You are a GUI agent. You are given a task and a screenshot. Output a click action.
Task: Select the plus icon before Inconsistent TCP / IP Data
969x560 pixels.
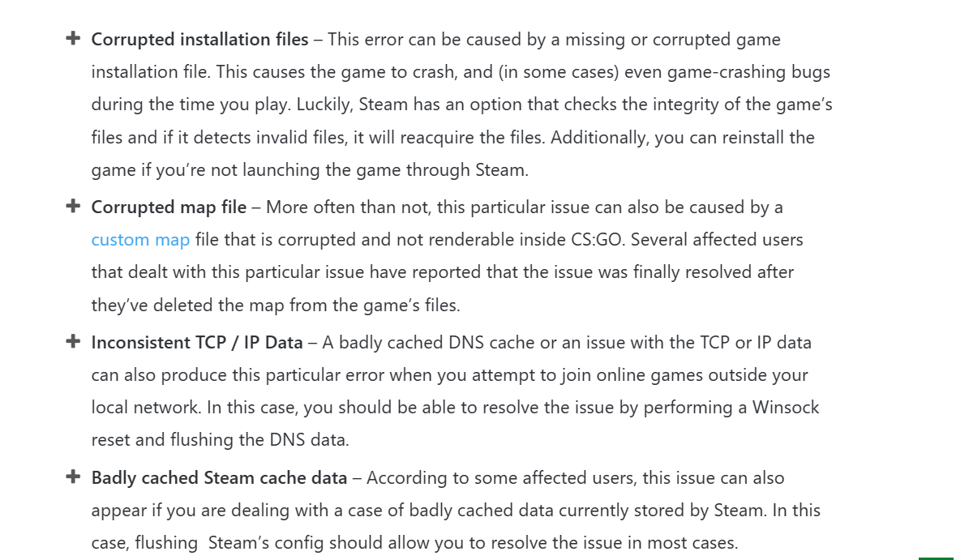[x=73, y=341]
